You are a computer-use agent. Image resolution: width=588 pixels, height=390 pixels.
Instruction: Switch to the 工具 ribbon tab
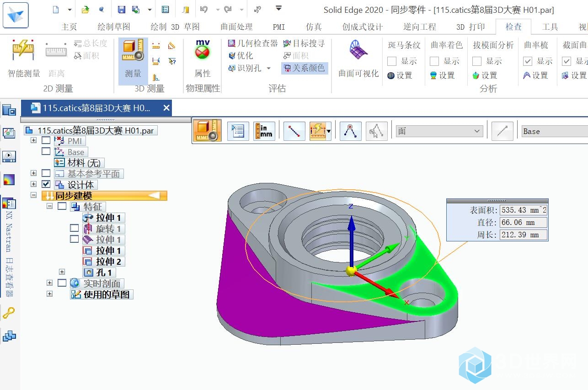pyautogui.click(x=550, y=27)
